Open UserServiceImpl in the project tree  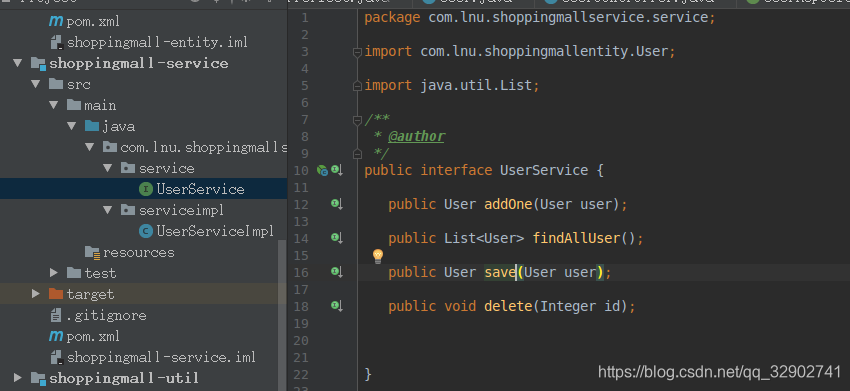click(215, 232)
